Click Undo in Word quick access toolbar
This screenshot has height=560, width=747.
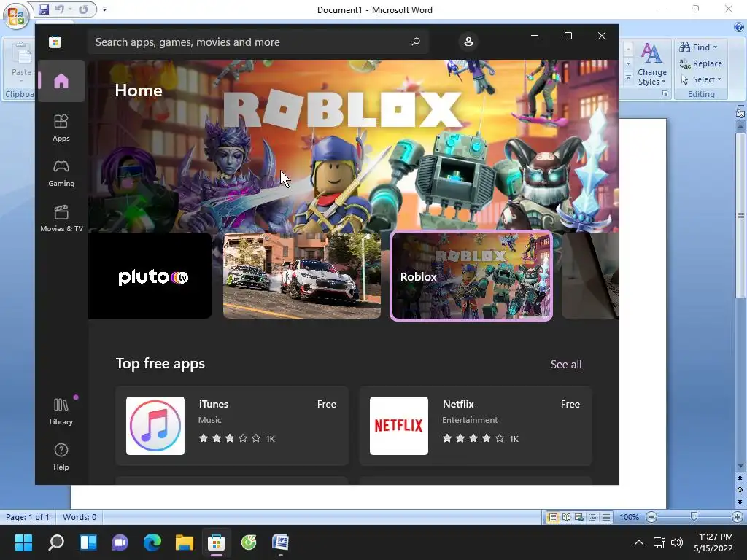tap(59, 9)
